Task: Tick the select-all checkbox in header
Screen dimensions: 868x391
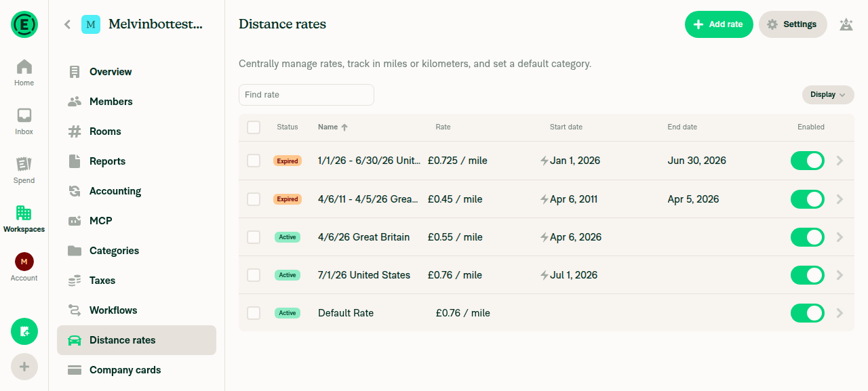Action: 254,127
